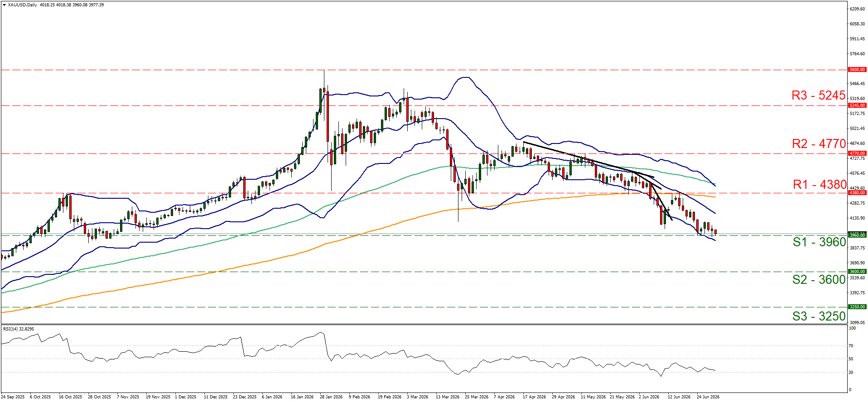Click the 9 Feb 2026 date label
868x402 pixels.
[x=360, y=397]
